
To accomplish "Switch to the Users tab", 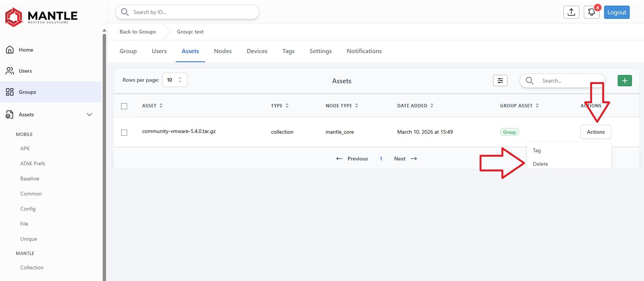I will tap(159, 51).
